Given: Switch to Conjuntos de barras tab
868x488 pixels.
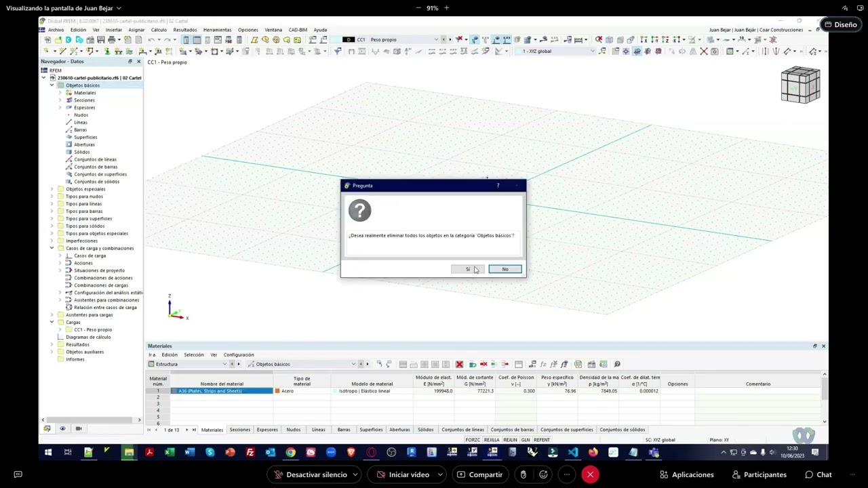Looking at the screenshot, I should click(x=512, y=430).
